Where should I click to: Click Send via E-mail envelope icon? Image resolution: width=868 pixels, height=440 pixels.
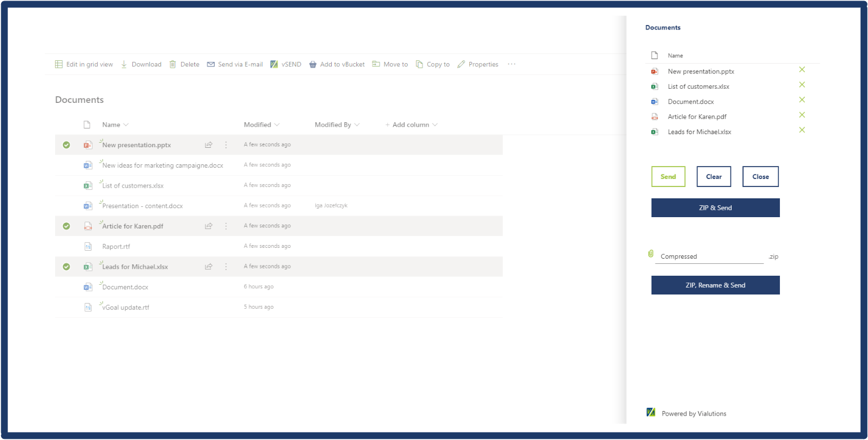[211, 64]
